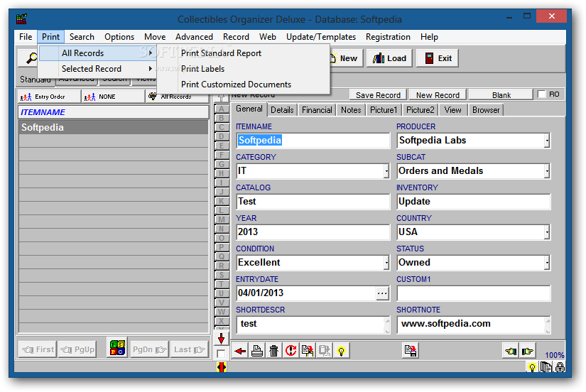Click the Exit toolbar button
The width and height of the screenshot is (586, 392).
pos(438,58)
